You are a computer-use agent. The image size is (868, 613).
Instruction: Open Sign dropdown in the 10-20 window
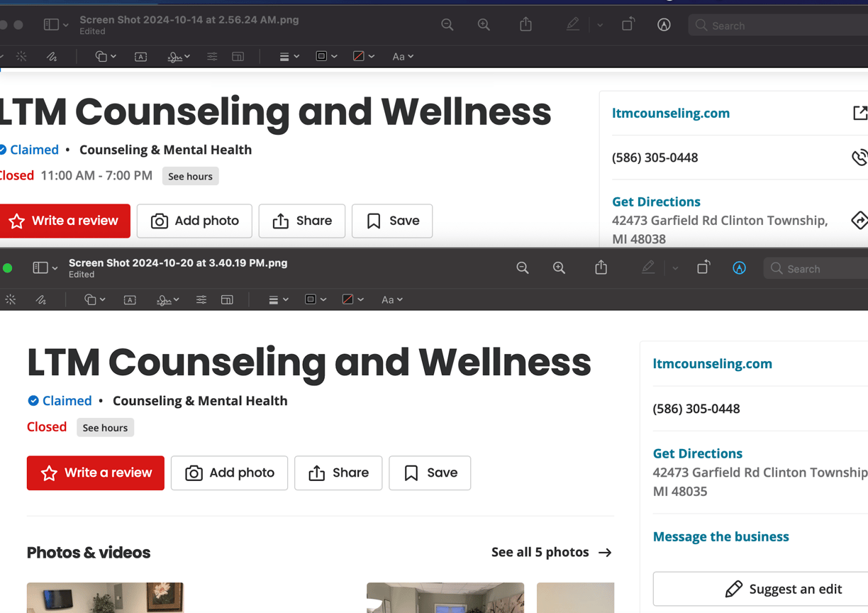(168, 300)
